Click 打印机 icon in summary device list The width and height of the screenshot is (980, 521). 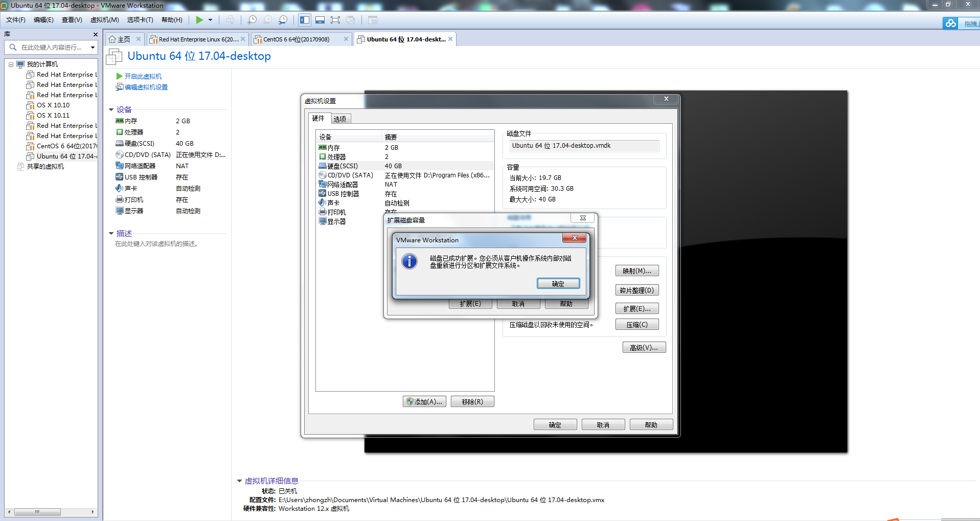tap(120, 200)
